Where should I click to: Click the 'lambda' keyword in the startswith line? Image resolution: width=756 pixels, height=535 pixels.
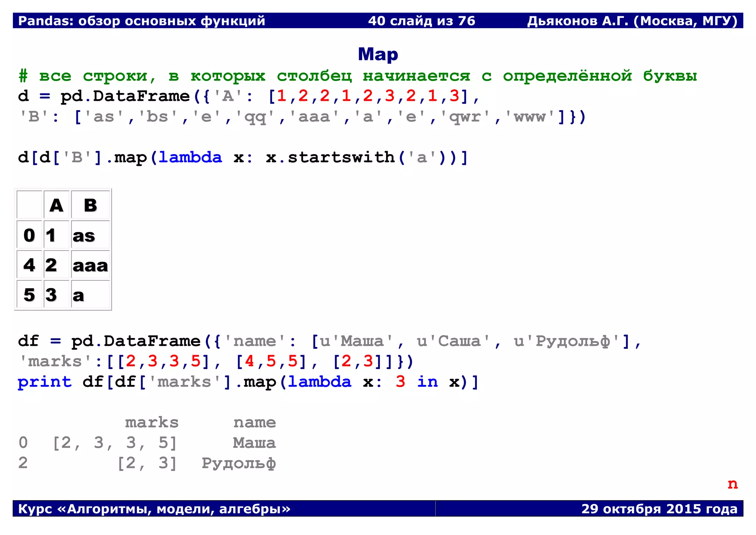(190, 157)
